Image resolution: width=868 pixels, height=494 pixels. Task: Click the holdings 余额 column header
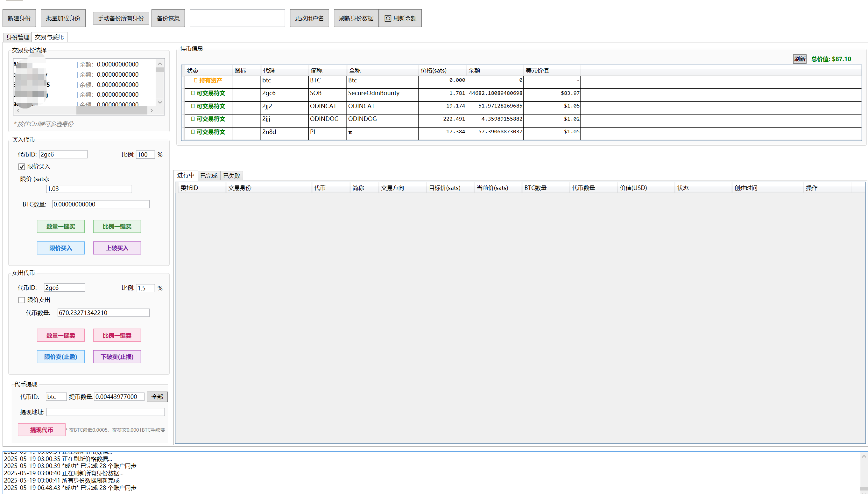point(495,71)
